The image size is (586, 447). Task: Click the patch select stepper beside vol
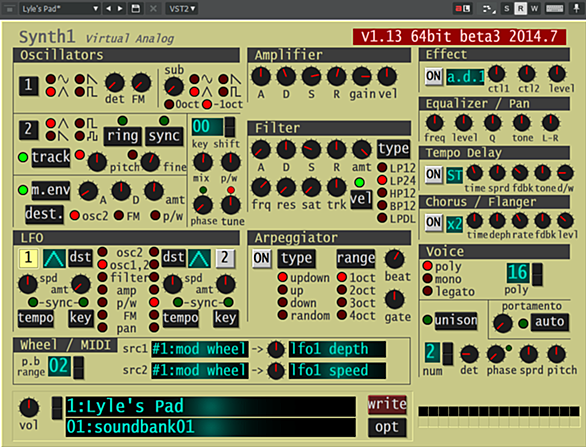tap(57, 407)
